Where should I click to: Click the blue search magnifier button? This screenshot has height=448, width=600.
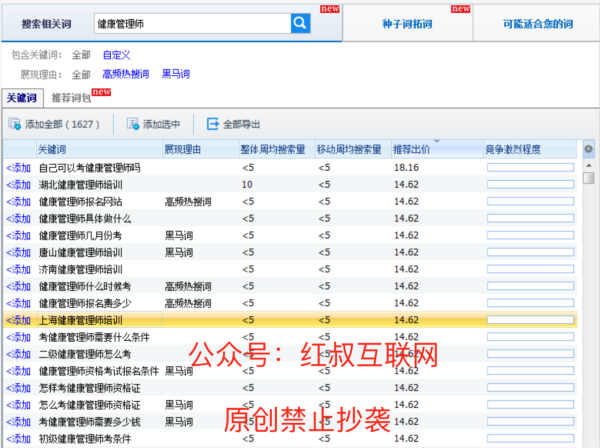point(300,21)
